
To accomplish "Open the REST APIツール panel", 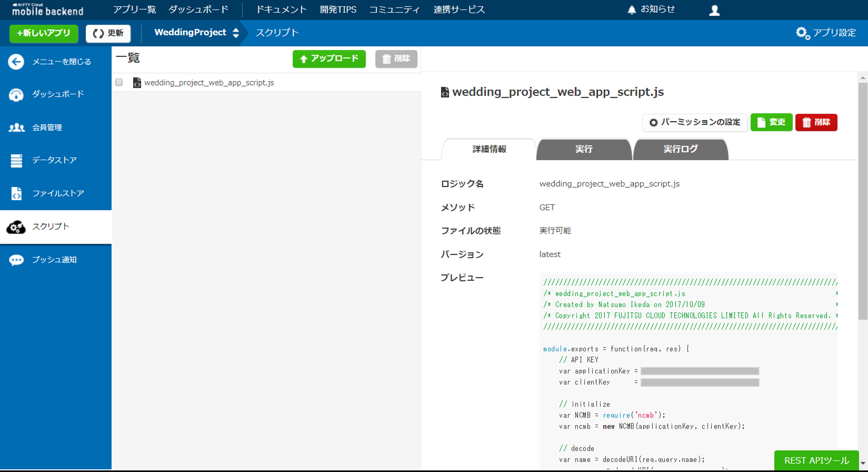I will click(816, 460).
